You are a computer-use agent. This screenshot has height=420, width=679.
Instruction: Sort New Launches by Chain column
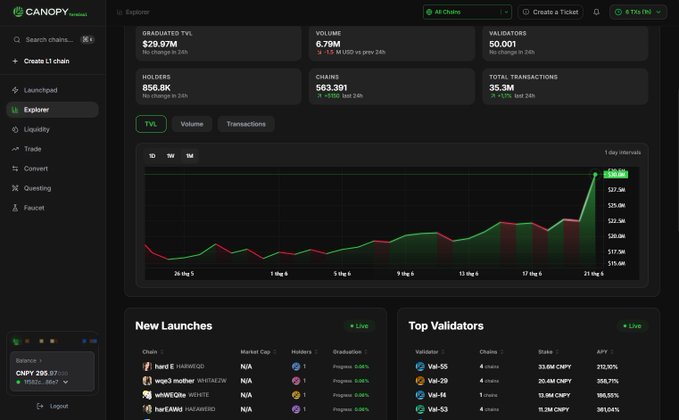click(x=152, y=352)
